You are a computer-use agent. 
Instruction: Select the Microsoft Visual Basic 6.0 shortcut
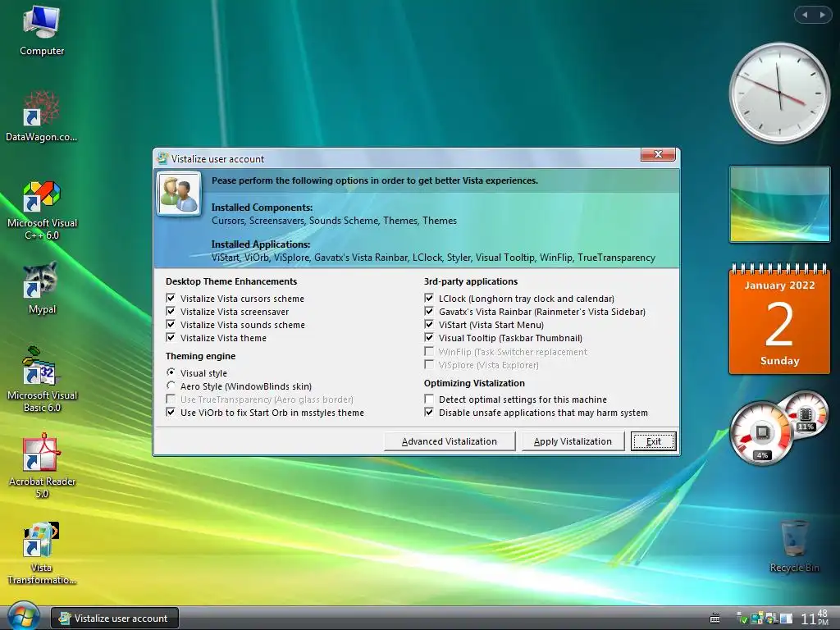point(42,379)
